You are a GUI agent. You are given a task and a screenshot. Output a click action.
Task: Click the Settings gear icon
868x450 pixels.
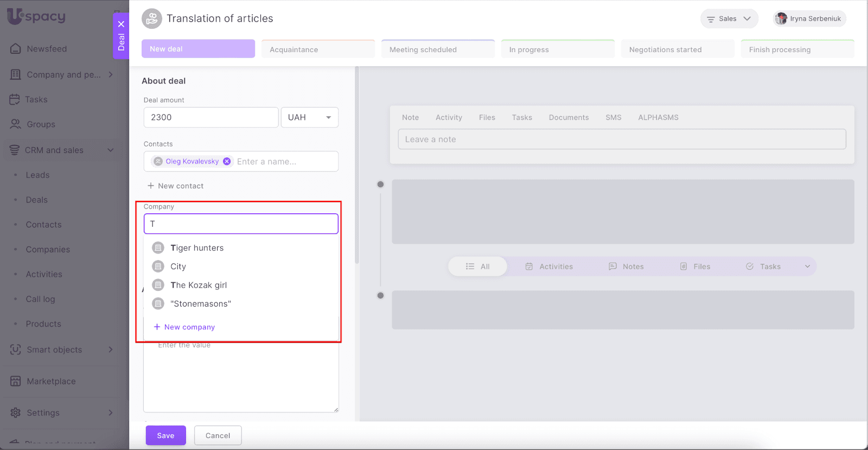coord(16,413)
